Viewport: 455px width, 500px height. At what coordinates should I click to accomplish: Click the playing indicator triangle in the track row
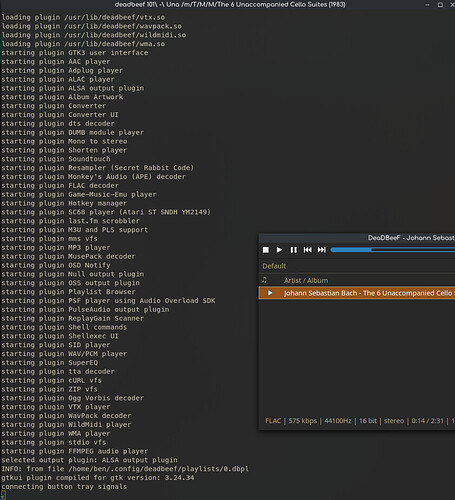(270, 293)
